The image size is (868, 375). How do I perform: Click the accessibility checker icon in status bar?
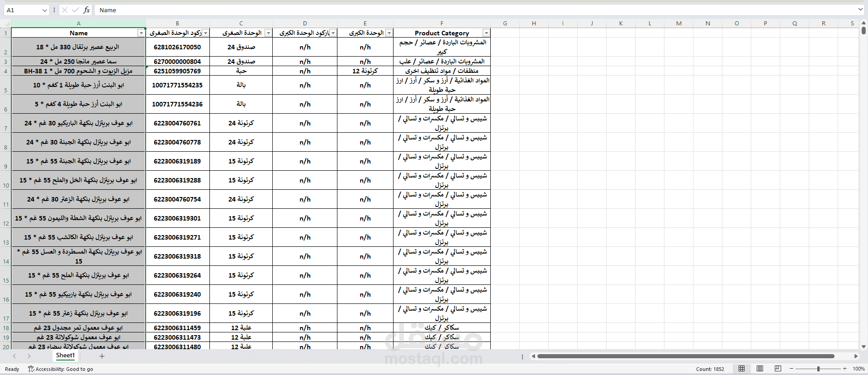(x=31, y=369)
